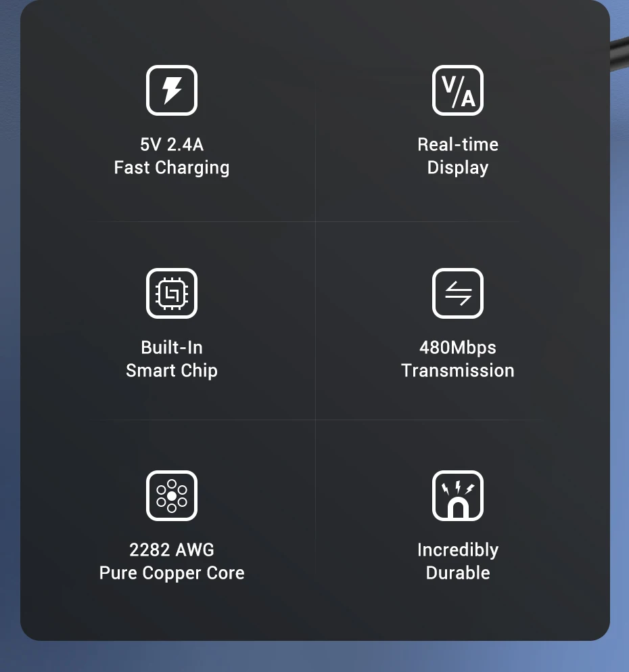Select the 'Transmission' label
The image size is (629, 672).
tap(458, 371)
